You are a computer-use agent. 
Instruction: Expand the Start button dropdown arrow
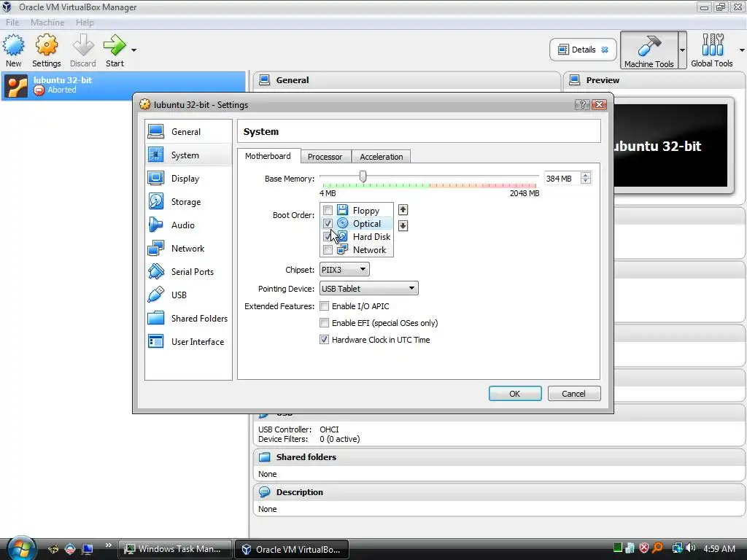pos(133,50)
